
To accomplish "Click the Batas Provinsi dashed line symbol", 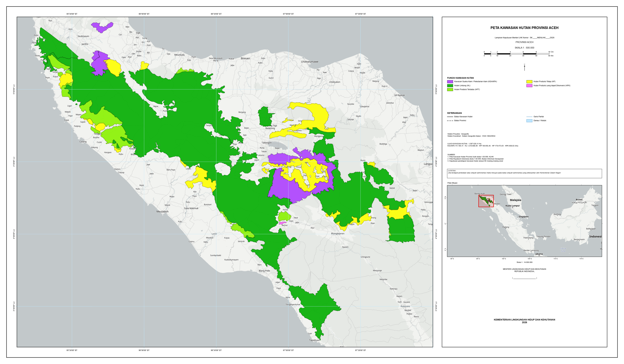I will coord(450,120).
